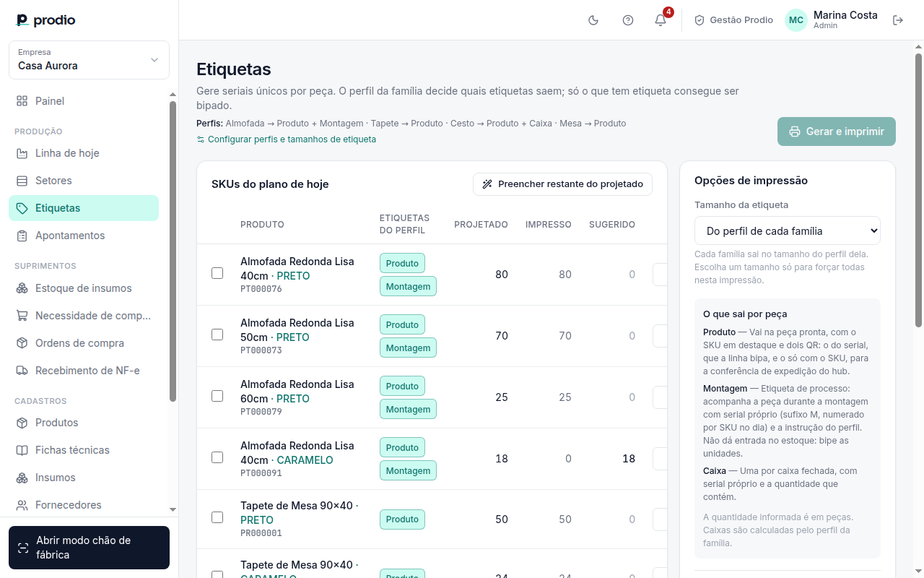Click the Insumos boxes icon
Screen dimensions: 924x578
pyautogui.click(x=22, y=478)
